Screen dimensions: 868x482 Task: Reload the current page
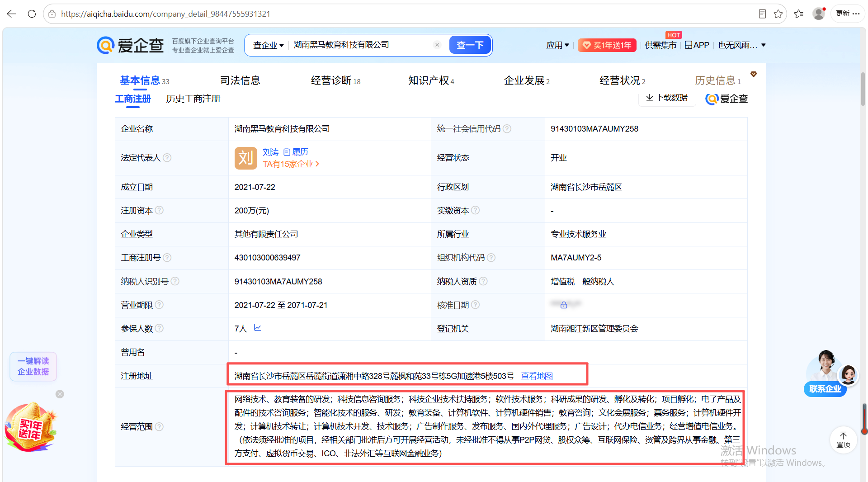click(32, 14)
